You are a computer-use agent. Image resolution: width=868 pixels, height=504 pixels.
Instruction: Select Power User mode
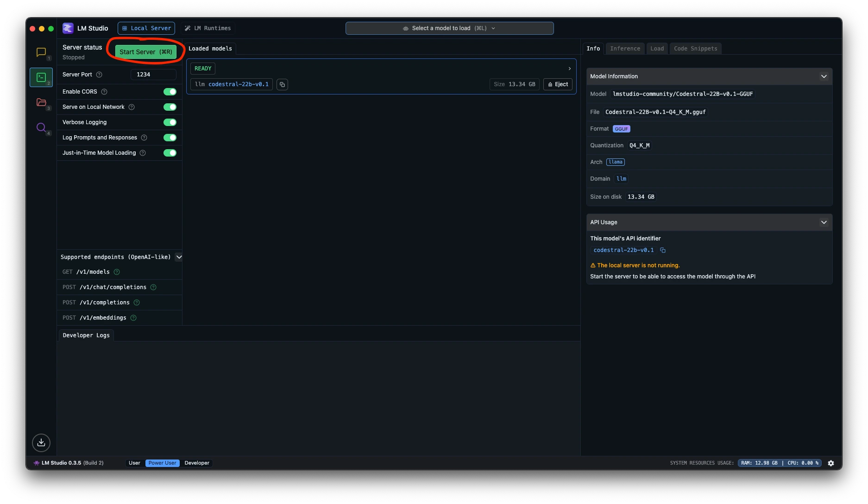click(x=162, y=463)
